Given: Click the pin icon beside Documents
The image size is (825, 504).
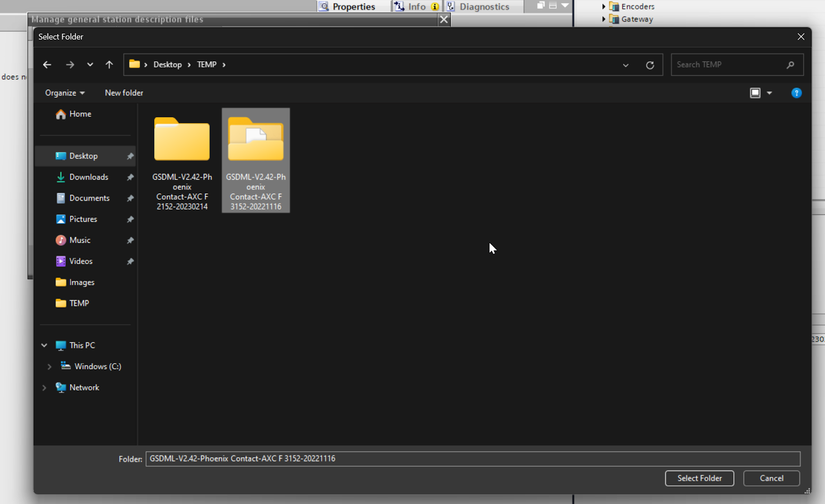Looking at the screenshot, I should [130, 198].
